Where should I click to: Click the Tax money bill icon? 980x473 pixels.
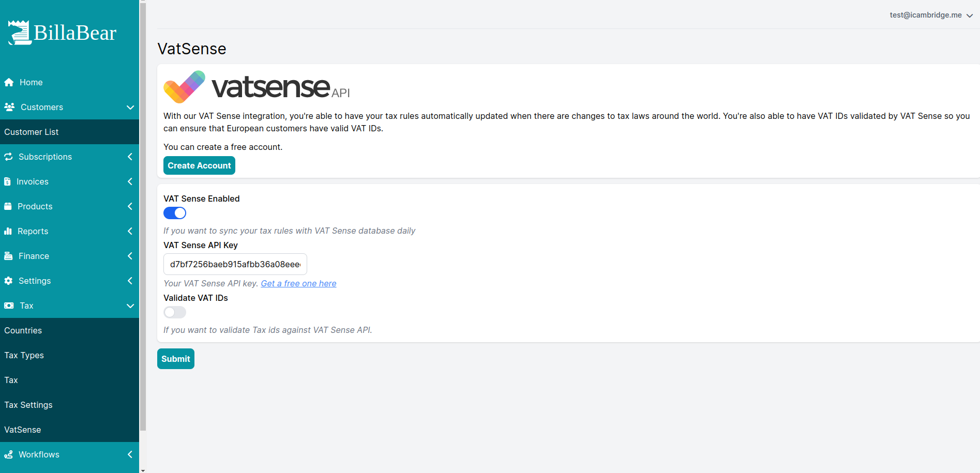pyautogui.click(x=9, y=306)
